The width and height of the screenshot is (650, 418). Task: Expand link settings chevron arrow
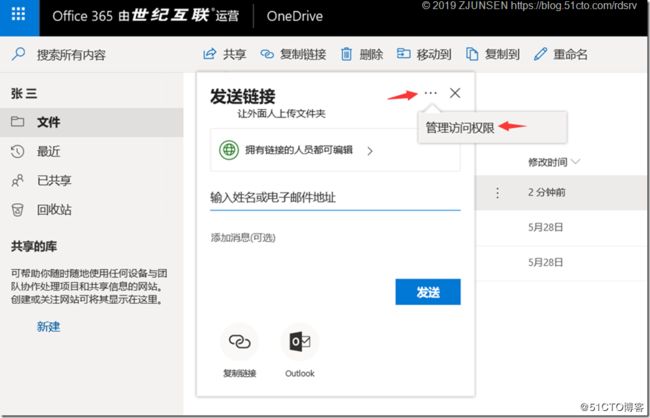pos(370,151)
